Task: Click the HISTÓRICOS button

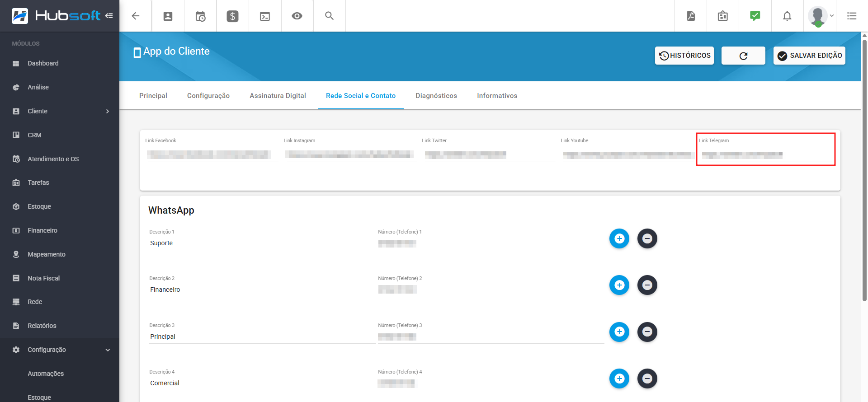Action: point(684,56)
